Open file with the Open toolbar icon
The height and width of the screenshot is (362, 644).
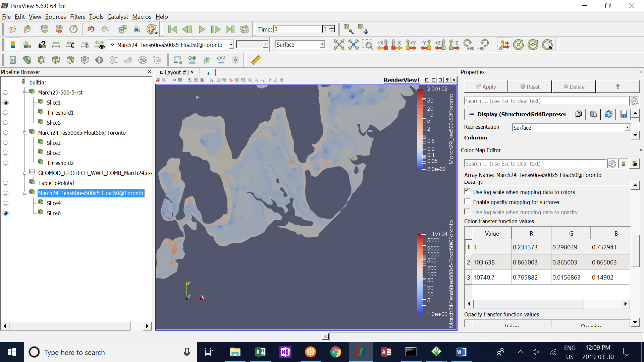[x=13, y=29]
